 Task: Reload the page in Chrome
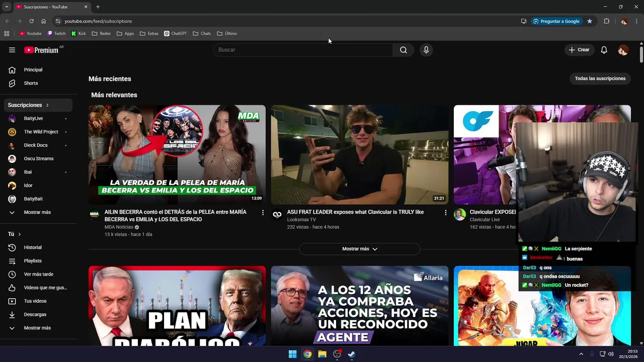coord(31,21)
